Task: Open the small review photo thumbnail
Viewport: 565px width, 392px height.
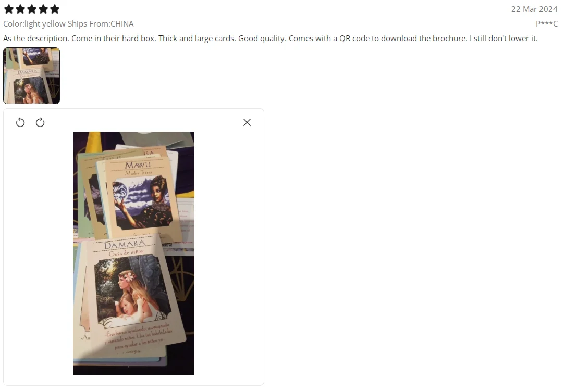Action: [31, 75]
